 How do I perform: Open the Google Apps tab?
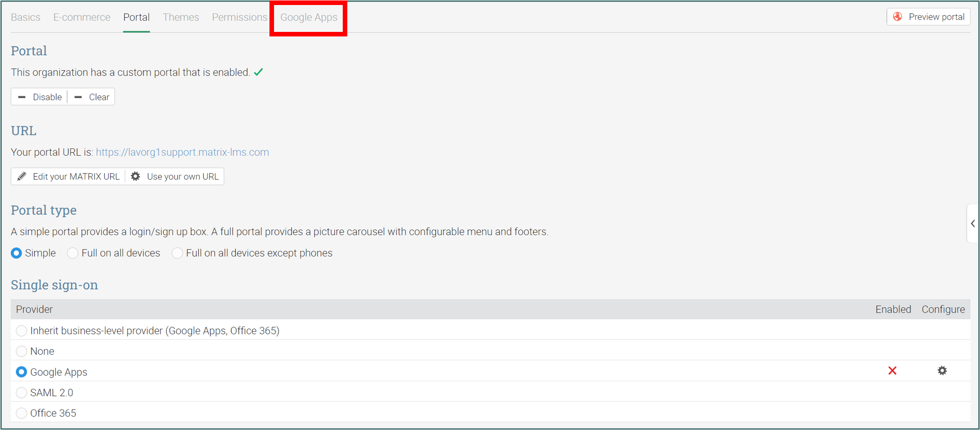(x=309, y=17)
